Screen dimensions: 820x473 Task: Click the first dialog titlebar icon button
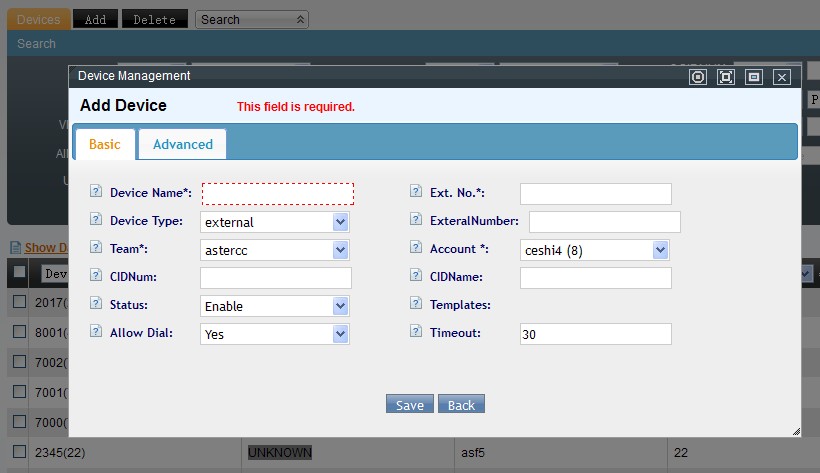[698, 77]
